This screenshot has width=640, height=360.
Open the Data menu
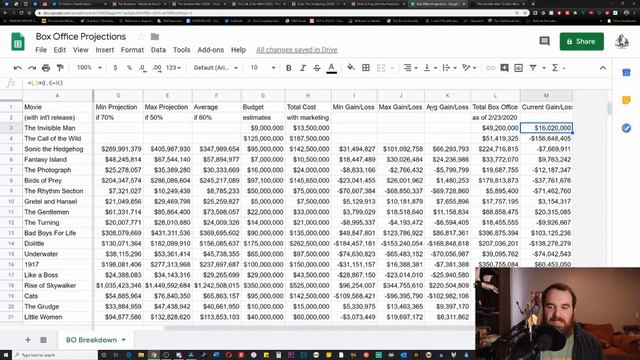click(158, 50)
